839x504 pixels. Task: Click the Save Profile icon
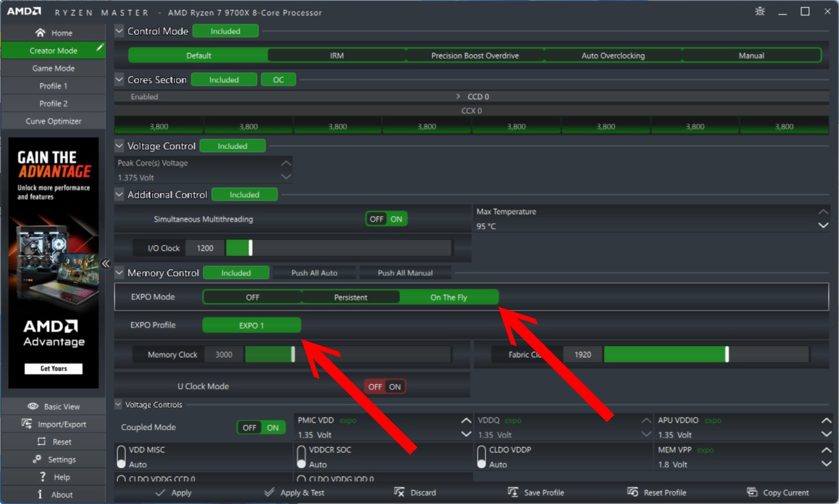pos(513,492)
